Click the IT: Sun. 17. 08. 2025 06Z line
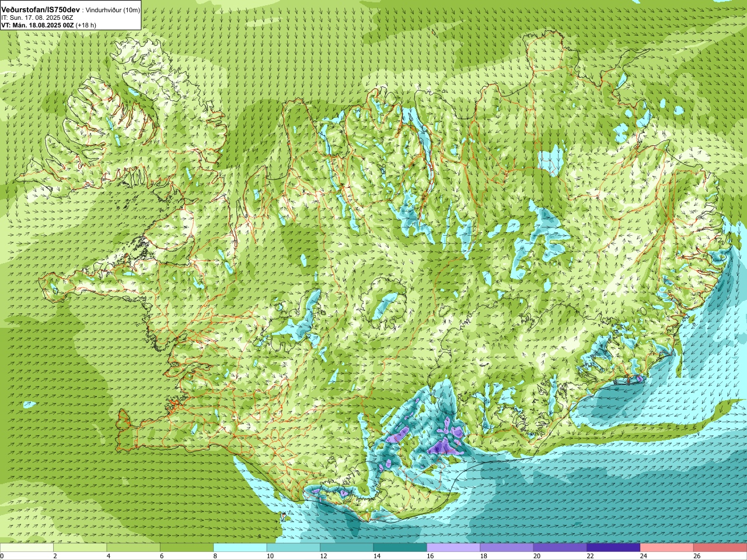 [x=36, y=18]
